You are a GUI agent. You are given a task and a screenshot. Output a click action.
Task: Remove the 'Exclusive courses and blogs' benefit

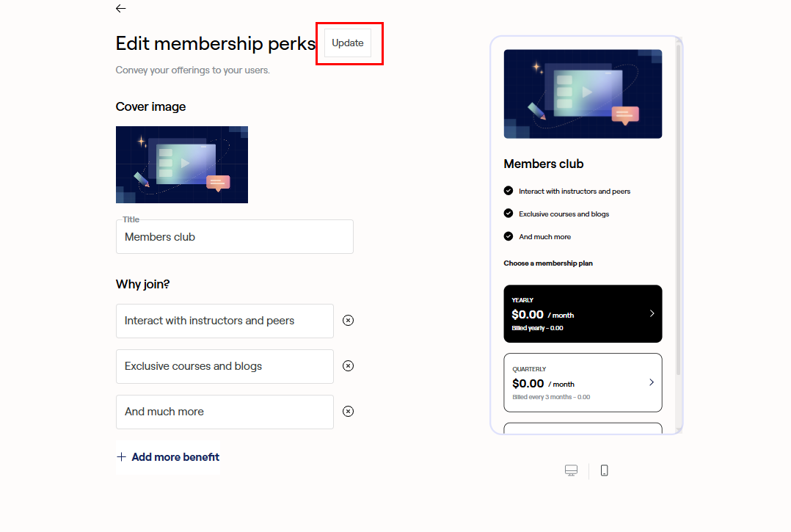coord(349,366)
